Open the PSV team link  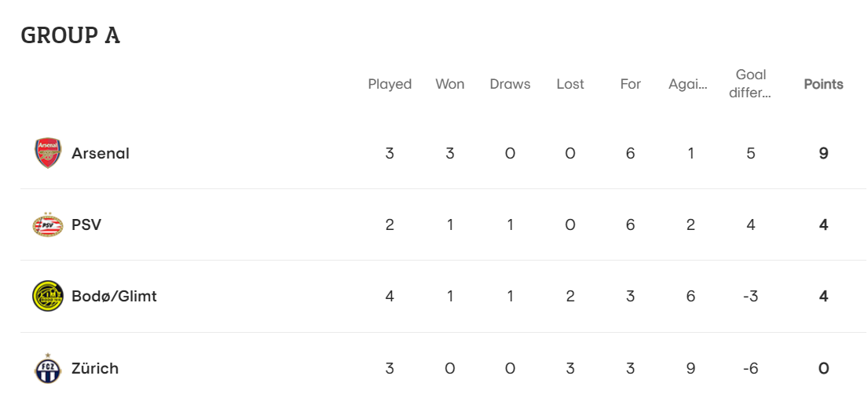click(86, 224)
